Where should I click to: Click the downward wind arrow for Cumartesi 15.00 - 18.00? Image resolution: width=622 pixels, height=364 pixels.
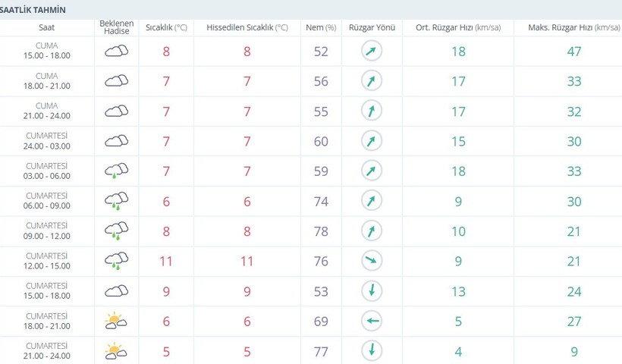(372, 291)
